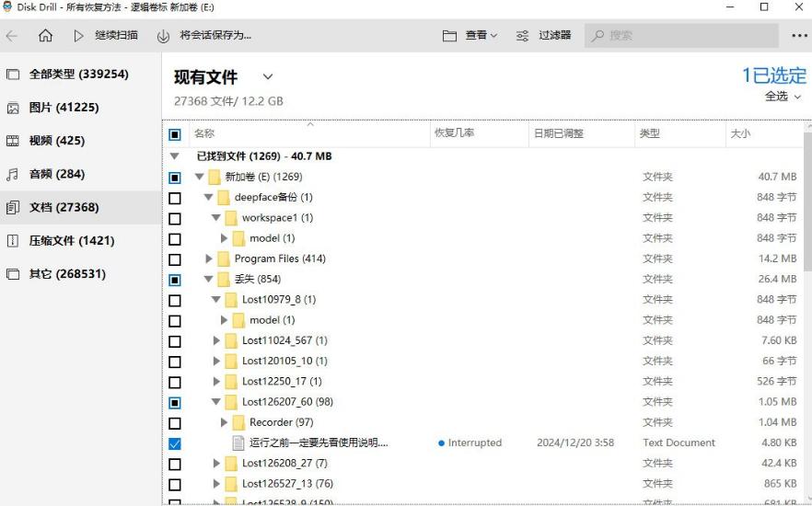The height and width of the screenshot is (506, 812).
Task: Select the 视频 (425) category
Action: click(x=56, y=141)
